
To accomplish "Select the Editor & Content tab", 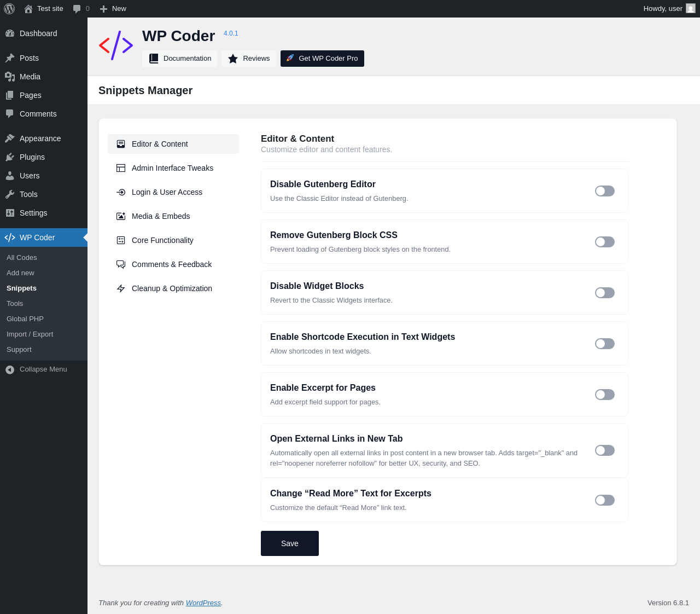I will coord(173,144).
